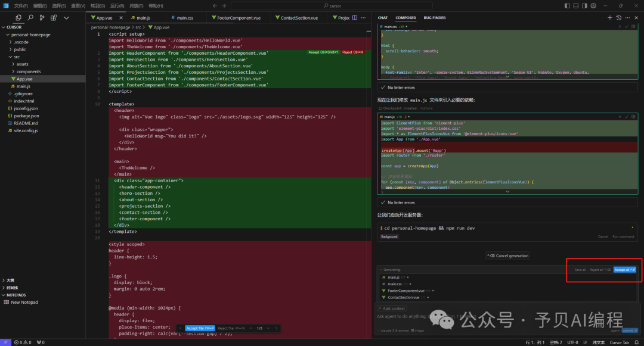Click inline Reject Ctrl+N button
The height and width of the screenshot is (346, 644).
click(352, 52)
